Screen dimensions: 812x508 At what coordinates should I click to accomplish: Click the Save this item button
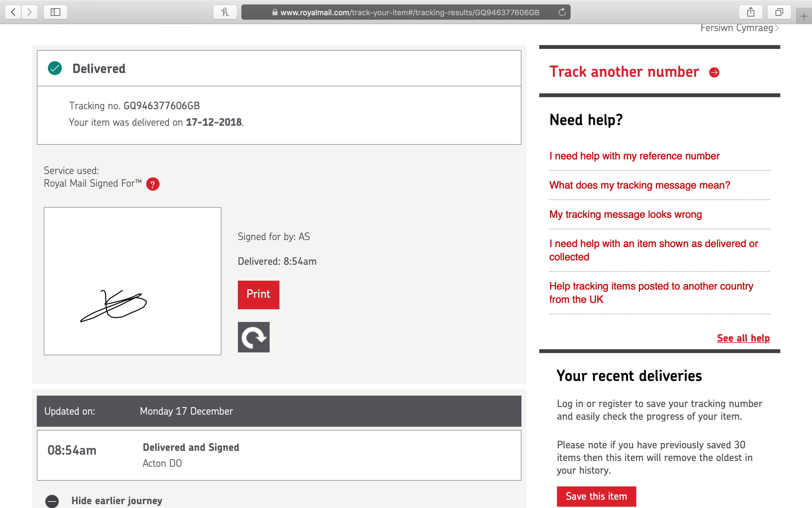pyautogui.click(x=596, y=496)
